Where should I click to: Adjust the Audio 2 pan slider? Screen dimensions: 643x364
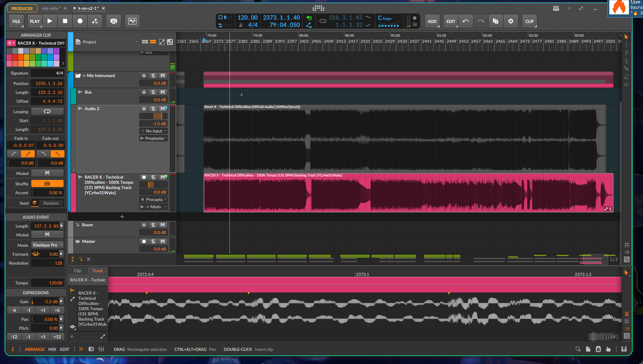[x=153, y=116]
